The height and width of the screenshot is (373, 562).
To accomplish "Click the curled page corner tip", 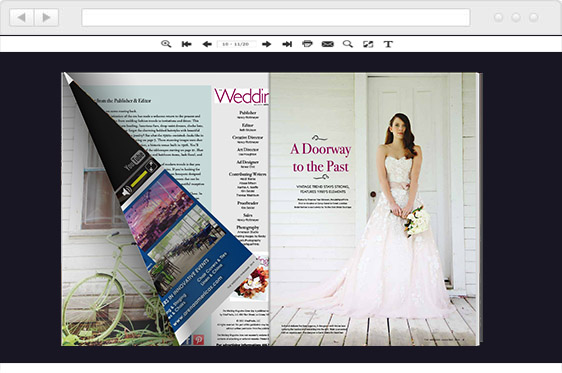I will (67, 78).
